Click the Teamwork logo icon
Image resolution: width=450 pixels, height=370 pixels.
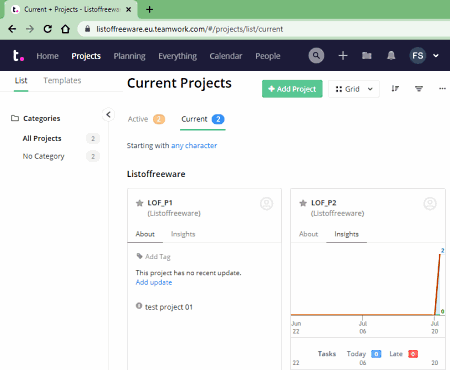pyautogui.click(x=18, y=55)
